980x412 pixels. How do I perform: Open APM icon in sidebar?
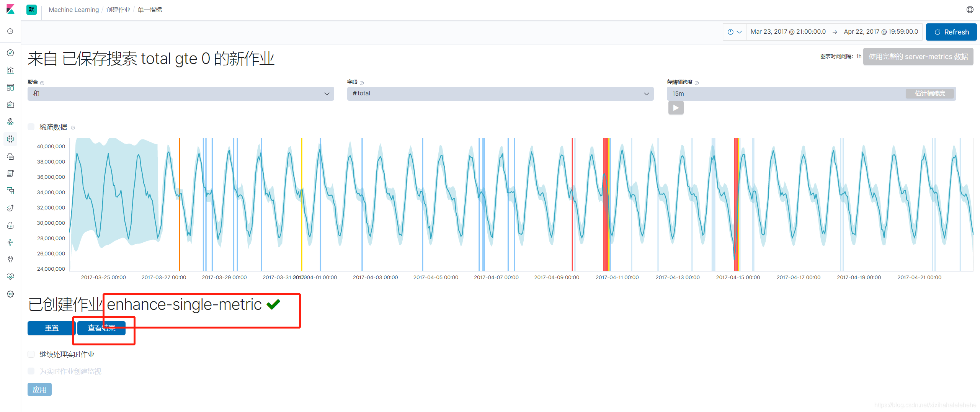pyautogui.click(x=10, y=191)
